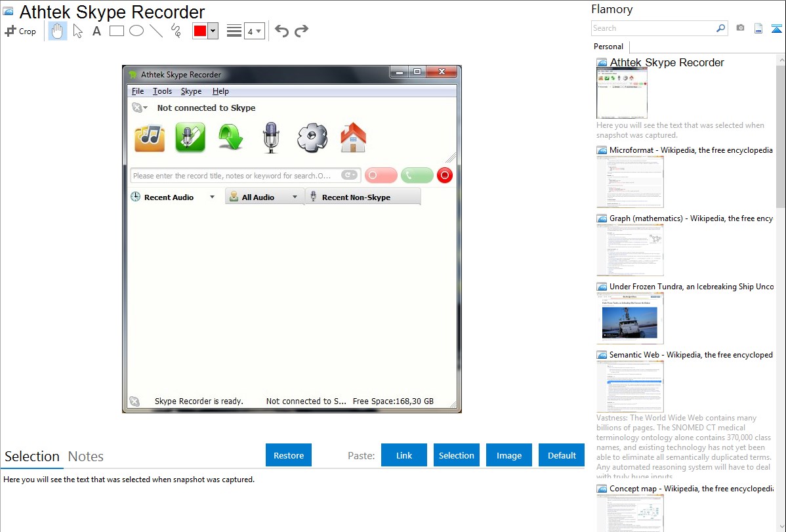Click the green curved arrow icon
This screenshot has height=532, width=786.
point(230,137)
